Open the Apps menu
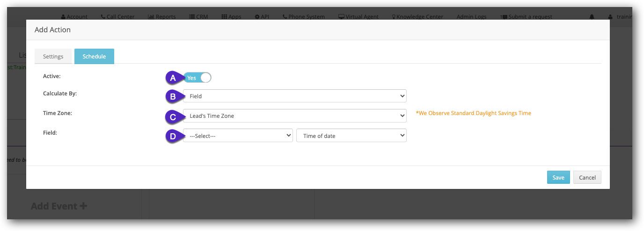644x231 pixels. click(x=231, y=16)
